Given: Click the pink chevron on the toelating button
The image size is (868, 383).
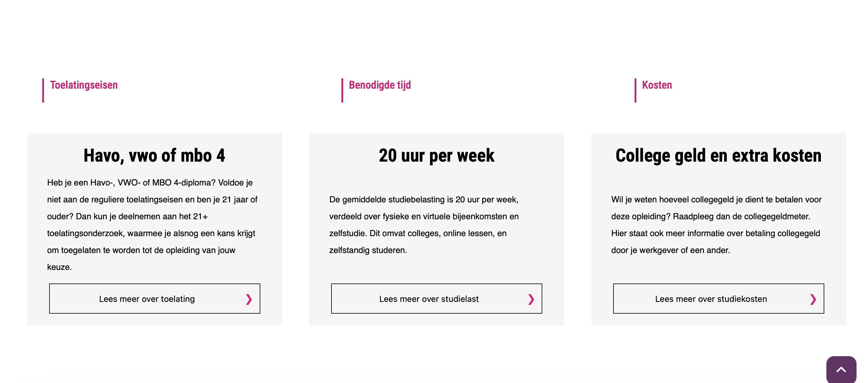Looking at the screenshot, I should tap(249, 299).
